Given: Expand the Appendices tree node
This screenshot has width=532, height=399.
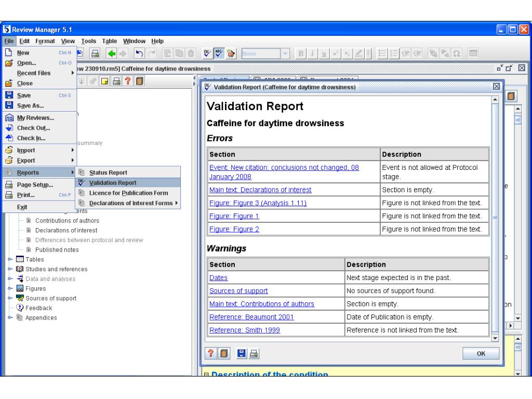Looking at the screenshot, I should (10, 317).
